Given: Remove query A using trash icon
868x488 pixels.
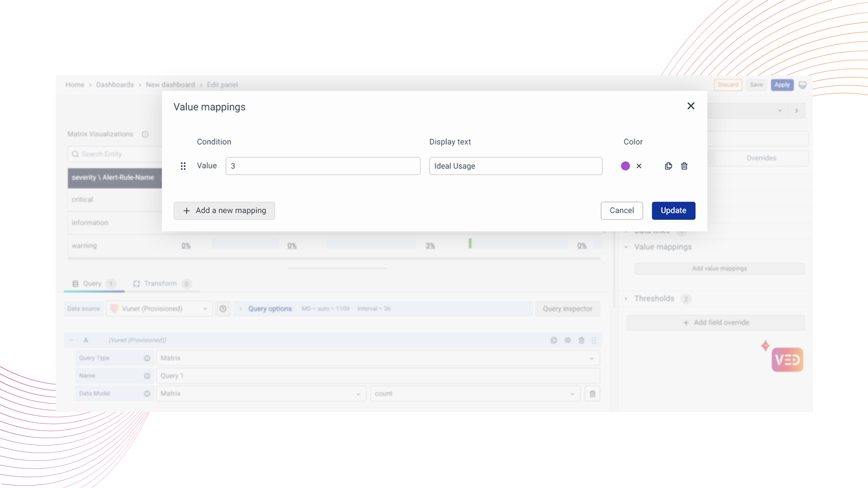Looking at the screenshot, I should (581, 340).
